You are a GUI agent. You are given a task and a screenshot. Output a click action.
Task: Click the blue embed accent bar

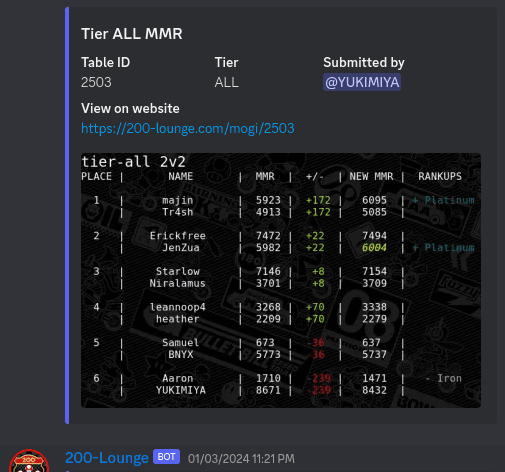[67, 215]
